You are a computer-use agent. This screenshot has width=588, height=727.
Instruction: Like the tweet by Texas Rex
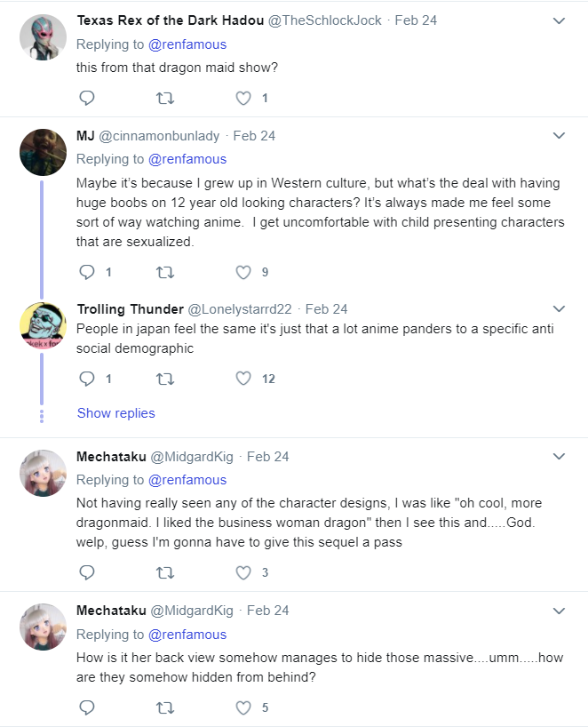pos(243,98)
